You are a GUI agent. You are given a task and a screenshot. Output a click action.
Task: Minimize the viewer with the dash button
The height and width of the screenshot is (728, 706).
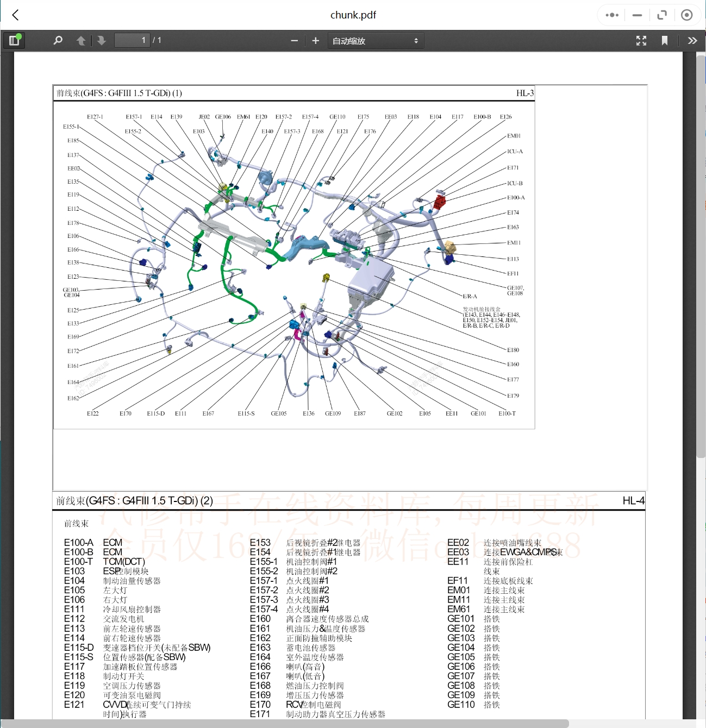pyautogui.click(x=637, y=15)
